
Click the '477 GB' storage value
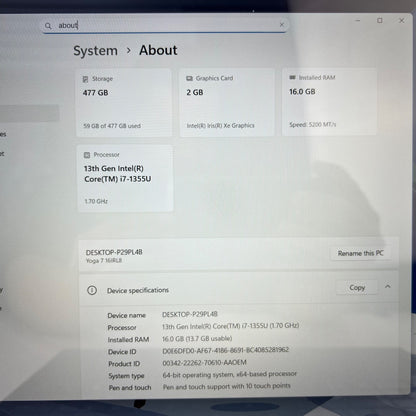pos(95,93)
